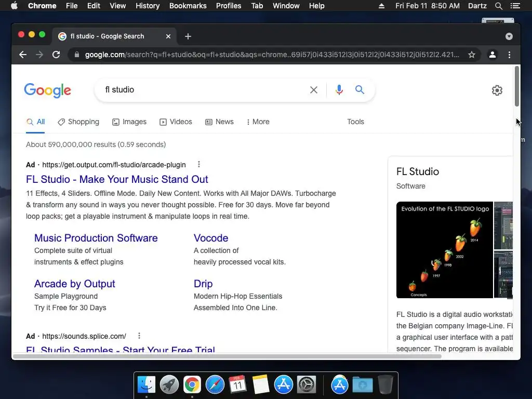Go back with the browser back arrow
The image size is (532, 399).
coord(23,55)
